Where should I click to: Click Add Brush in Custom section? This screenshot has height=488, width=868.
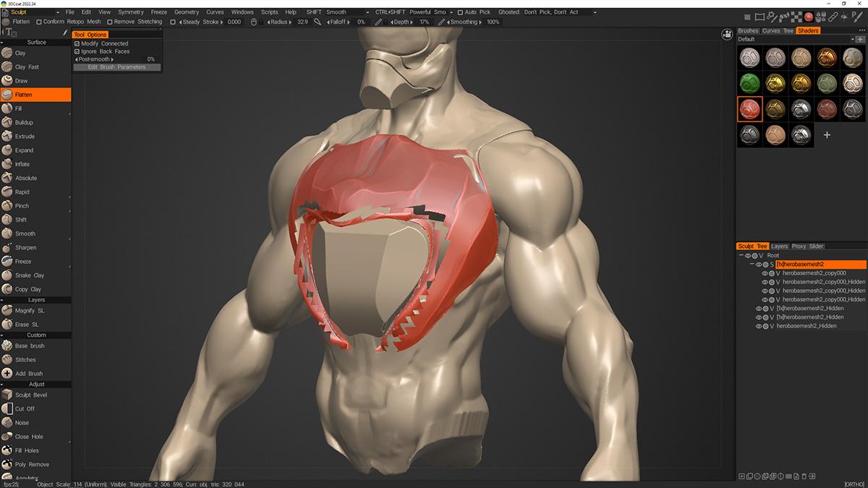click(35, 374)
